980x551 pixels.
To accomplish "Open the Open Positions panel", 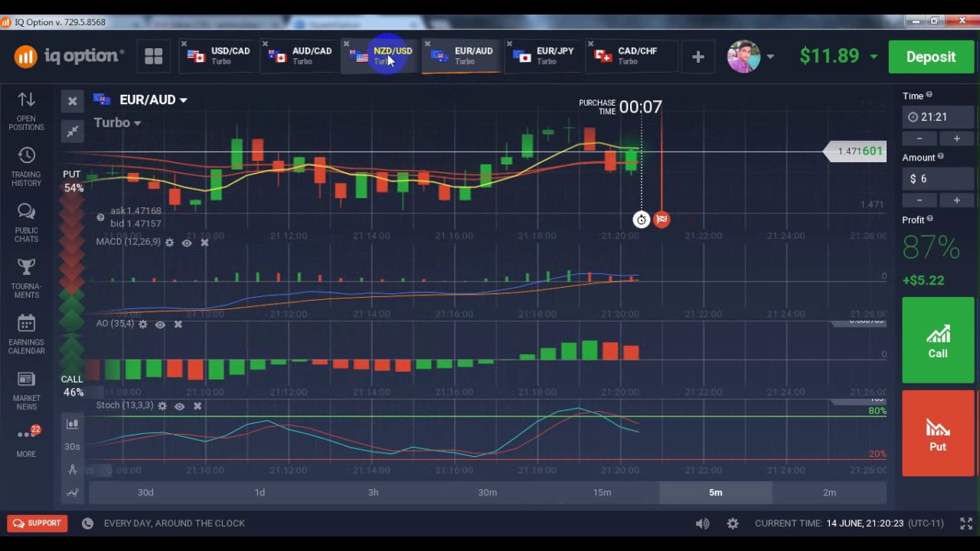I will [x=26, y=111].
